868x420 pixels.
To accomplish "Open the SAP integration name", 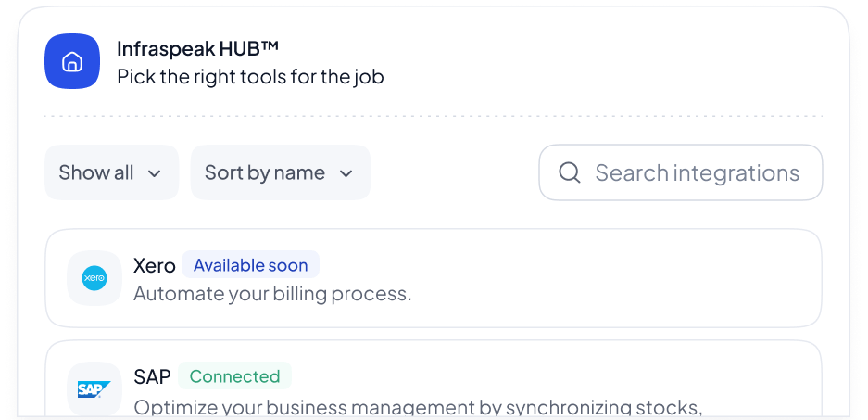I will point(152,376).
